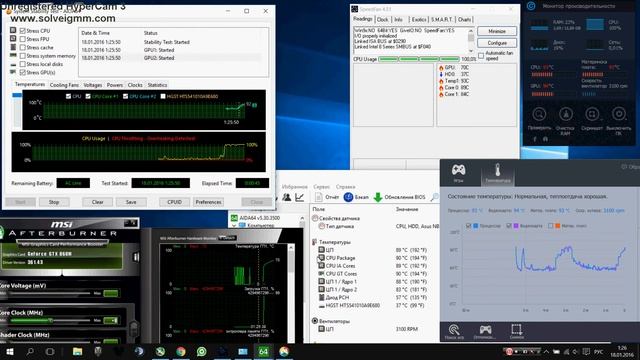Open CPUID from the stability test window
Image resolution: width=640 pixels, height=360 pixels.
(174, 202)
